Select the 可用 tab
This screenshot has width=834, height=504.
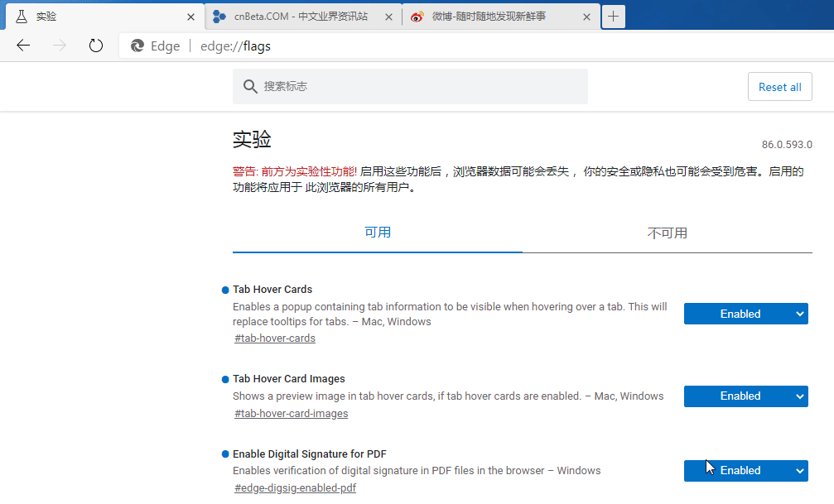click(378, 233)
